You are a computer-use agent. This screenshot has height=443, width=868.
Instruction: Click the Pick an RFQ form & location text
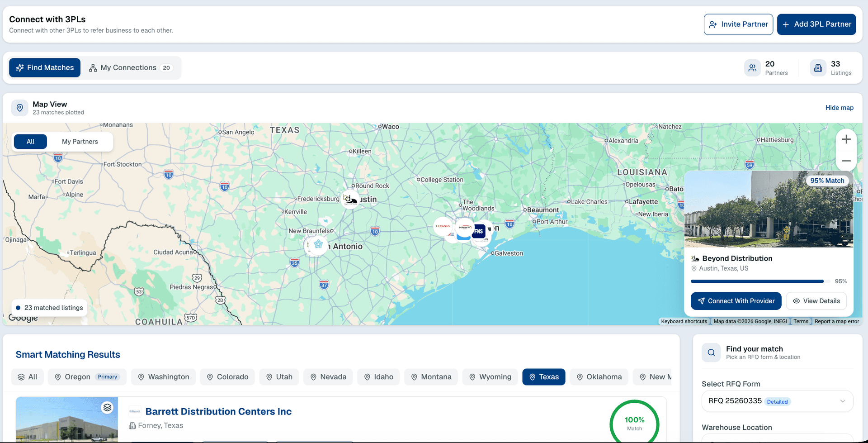[x=763, y=357]
